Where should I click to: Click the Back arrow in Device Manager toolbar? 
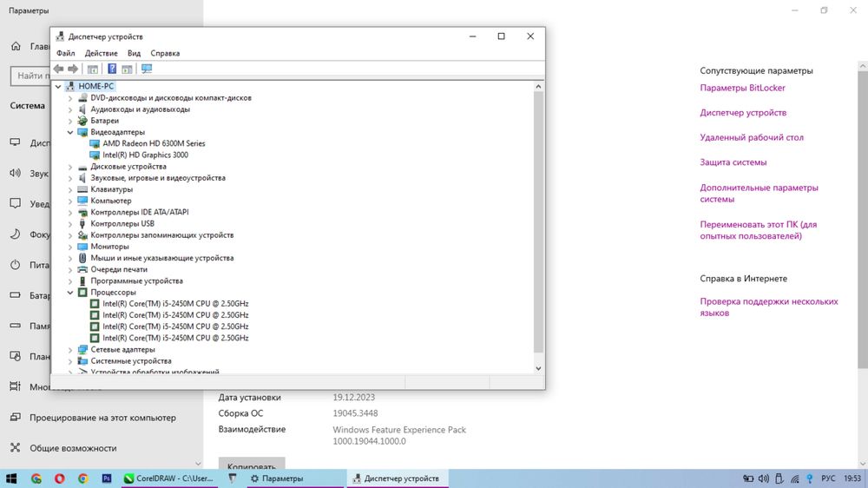coord(59,69)
